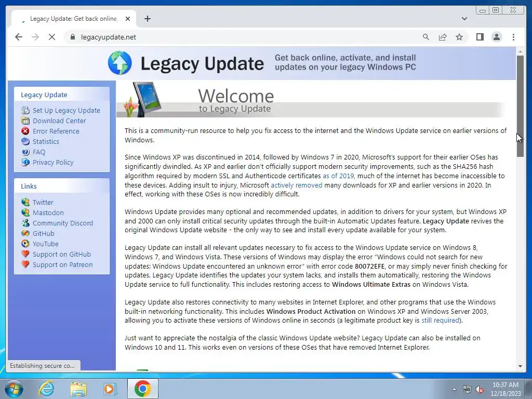This screenshot has width=532, height=399.
Task: Open the FAQ link
Action: pyautogui.click(x=38, y=152)
